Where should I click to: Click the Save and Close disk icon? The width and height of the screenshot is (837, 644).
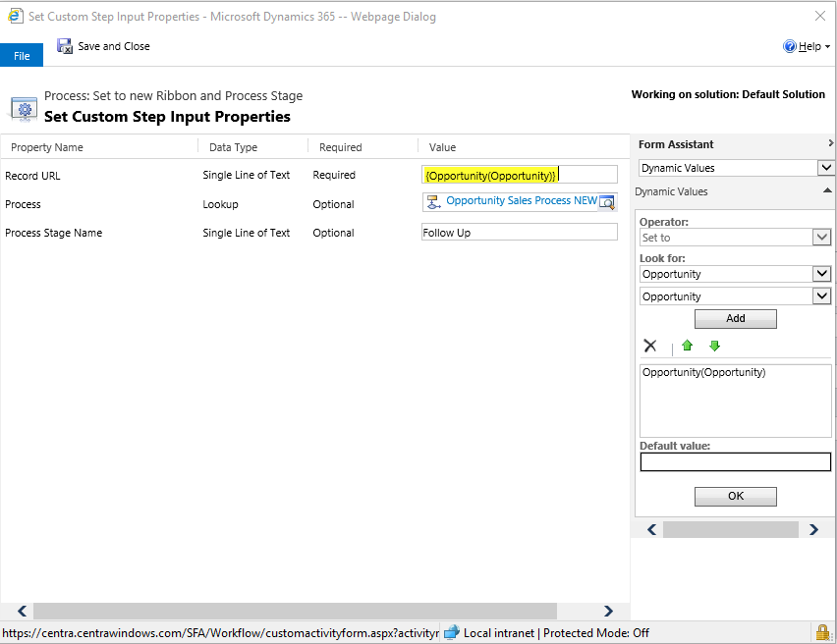65,45
